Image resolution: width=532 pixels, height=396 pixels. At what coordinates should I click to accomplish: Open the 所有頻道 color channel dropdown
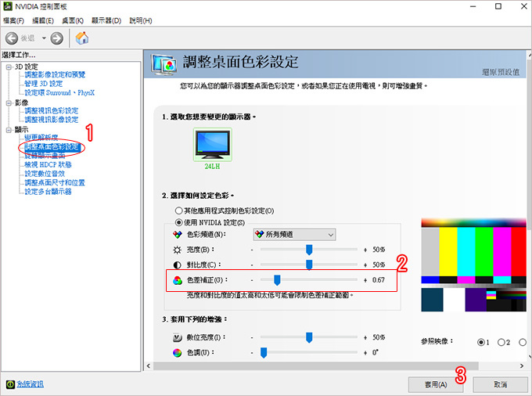(294, 235)
